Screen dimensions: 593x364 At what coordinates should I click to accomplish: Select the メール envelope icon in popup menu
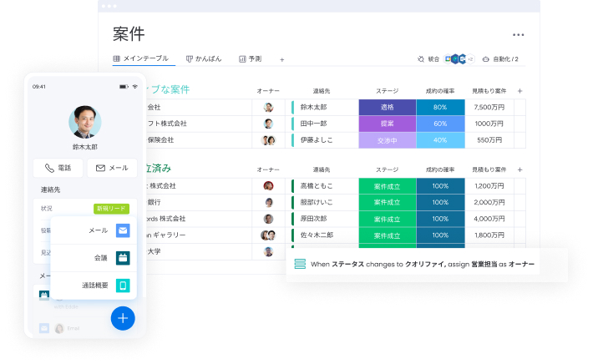click(x=123, y=230)
